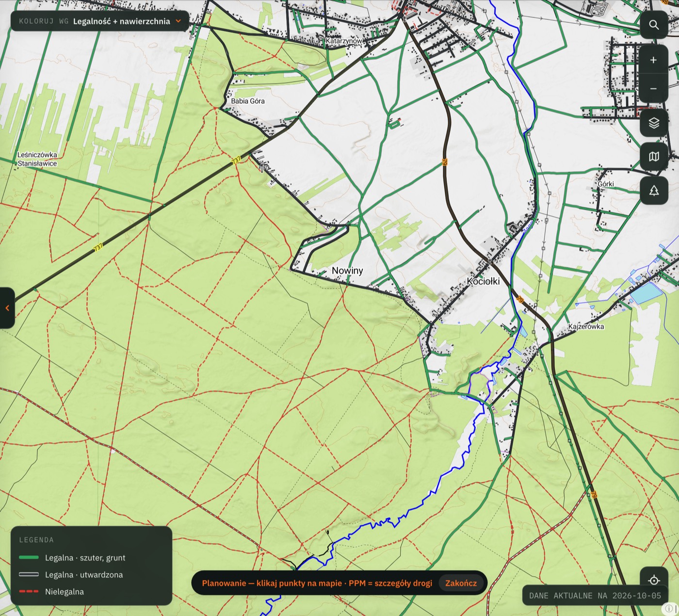Click the planning hint text in the bottom bar
The image size is (679, 616).
coord(317,583)
